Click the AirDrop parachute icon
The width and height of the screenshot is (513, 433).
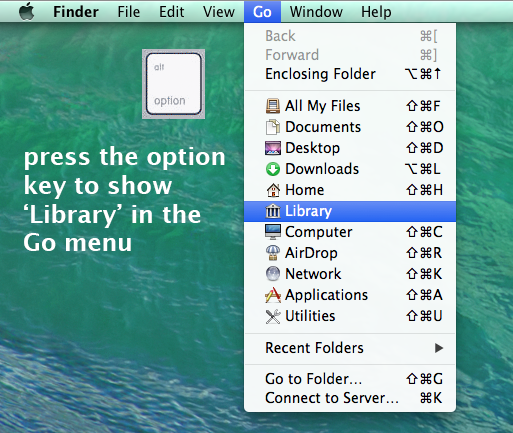tap(273, 253)
